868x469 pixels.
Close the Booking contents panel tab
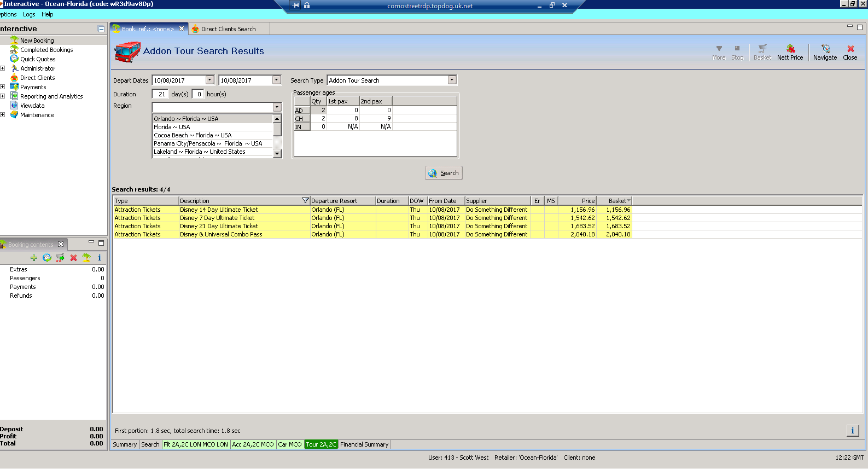click(61, 244)
